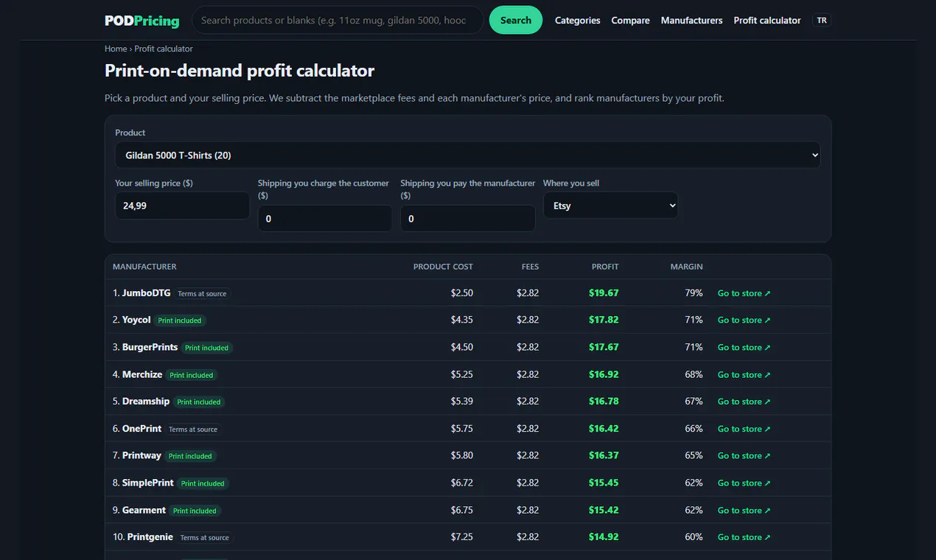Click Terms at source badge for Printgenie

(x=205, y=538)
